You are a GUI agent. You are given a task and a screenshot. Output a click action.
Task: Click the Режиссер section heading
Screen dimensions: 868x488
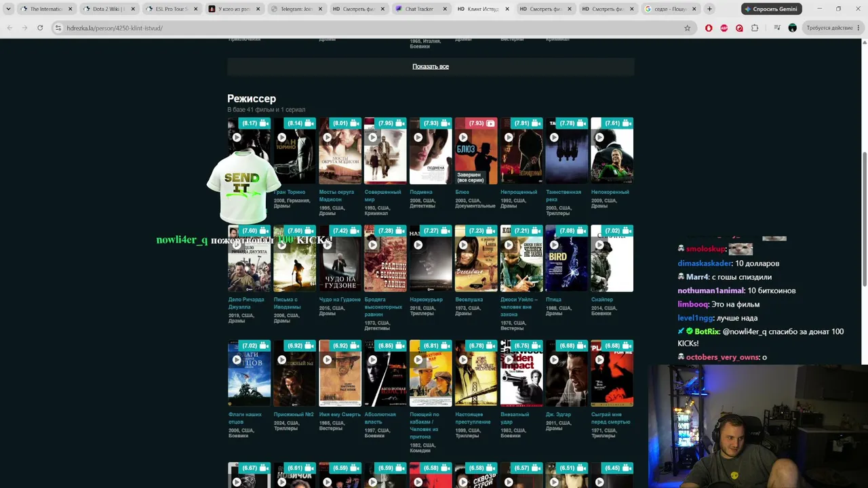tap(252, 98)
